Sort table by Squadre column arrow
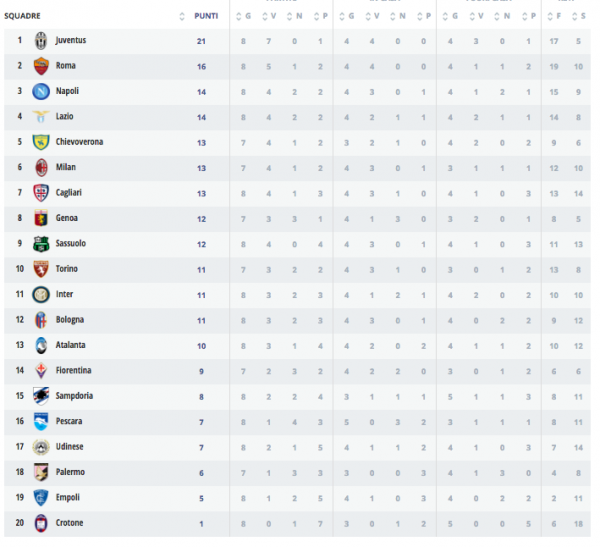 [181, 15]
